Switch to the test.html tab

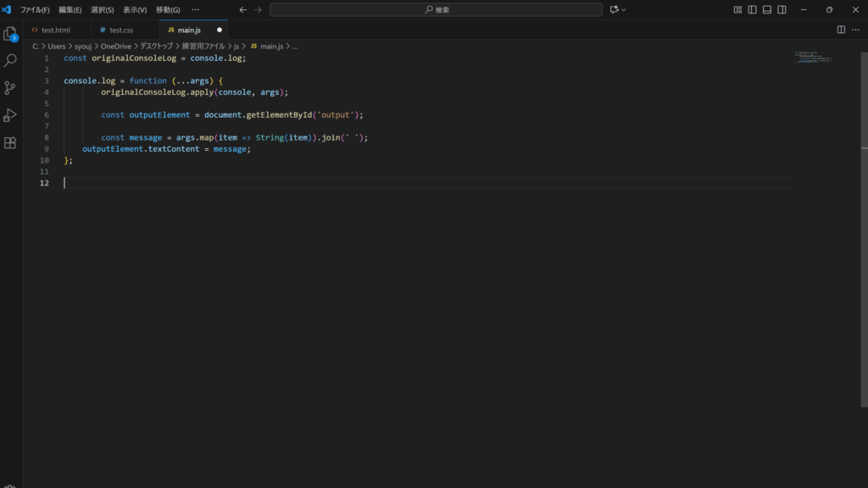55,30
